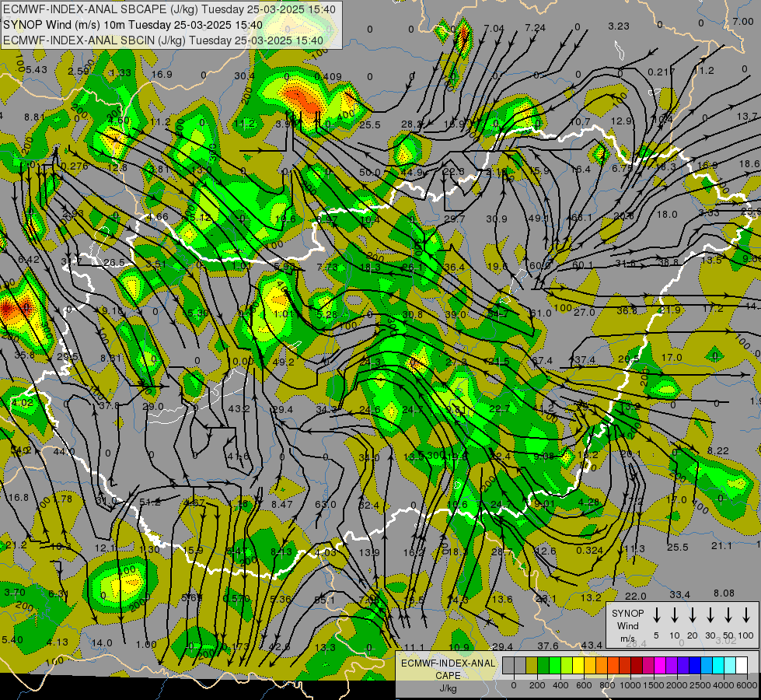Pick the white swatch at 6000 end

742,665
